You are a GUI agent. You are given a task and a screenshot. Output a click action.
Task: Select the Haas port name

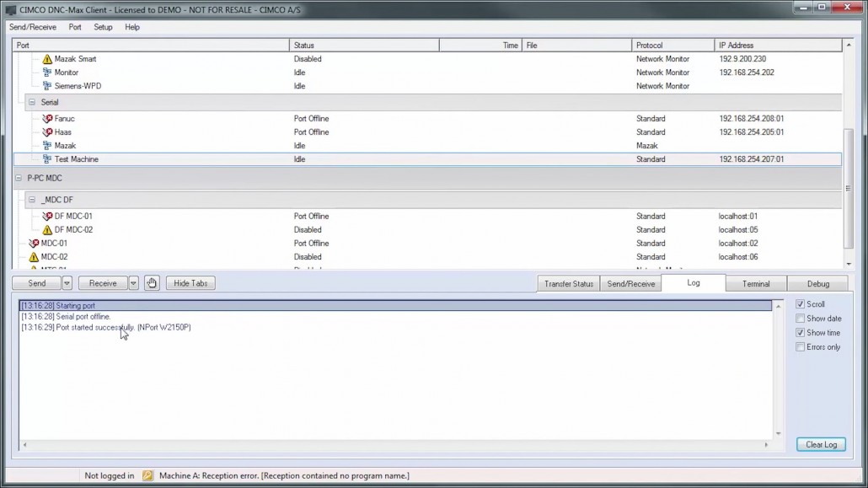[62, 131]
